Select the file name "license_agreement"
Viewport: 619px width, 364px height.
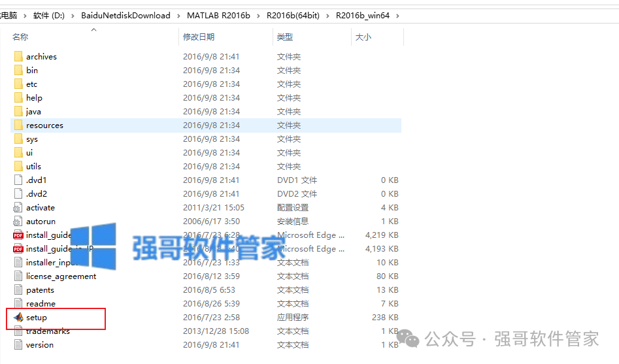tap(61, 276)
